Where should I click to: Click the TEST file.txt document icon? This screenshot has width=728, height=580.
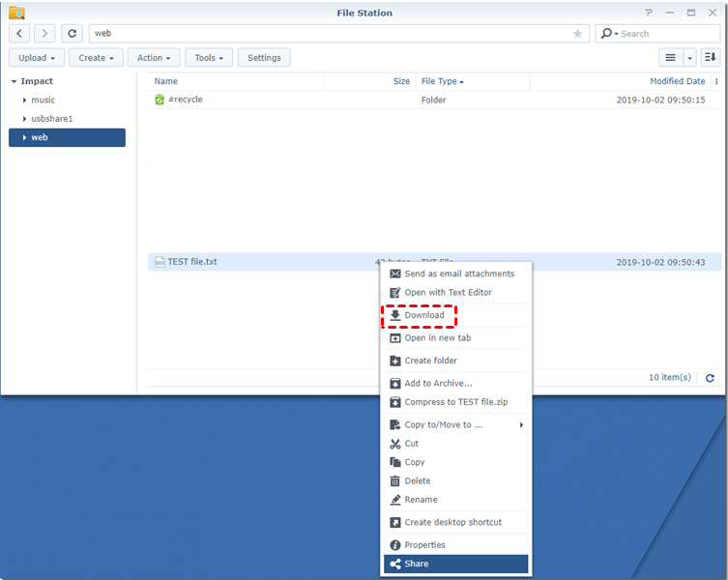[160, 262]
